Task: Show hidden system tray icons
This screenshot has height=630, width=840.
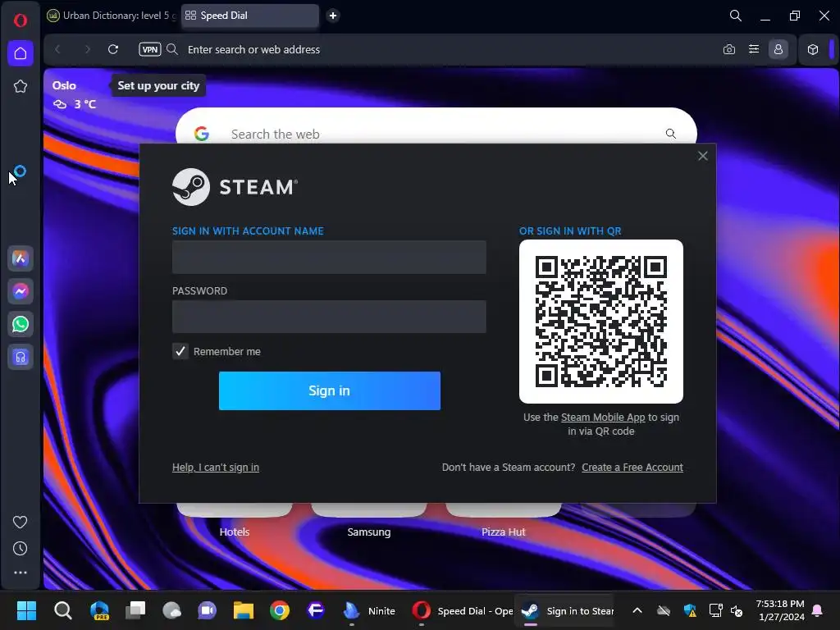Action: pyautogui.click(x=637, y=610)
